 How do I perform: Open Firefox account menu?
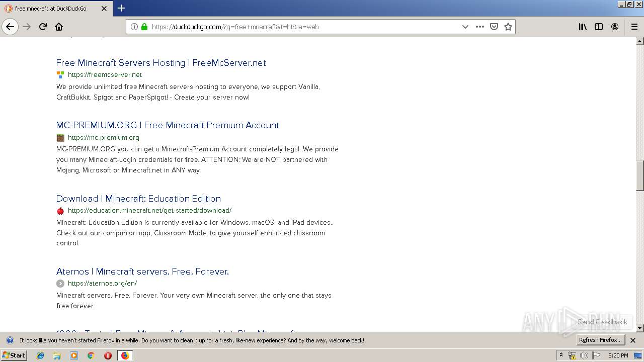(x=615, y=27)
